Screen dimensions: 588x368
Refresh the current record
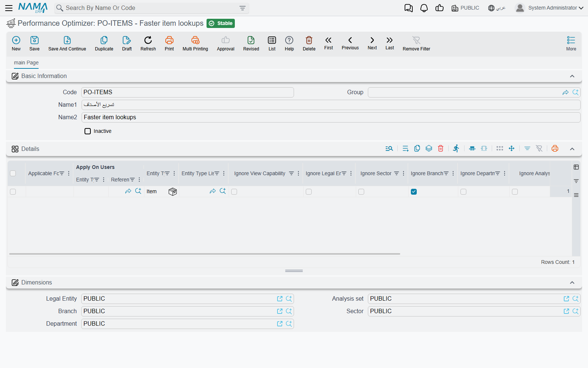[x=148, y=43]
